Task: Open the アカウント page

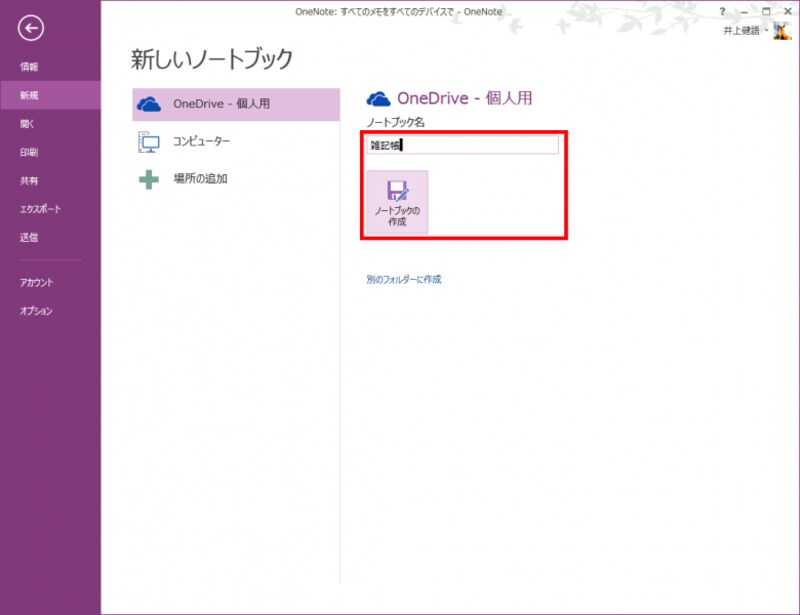Action: pyautogui.click(x=36, y=282)
